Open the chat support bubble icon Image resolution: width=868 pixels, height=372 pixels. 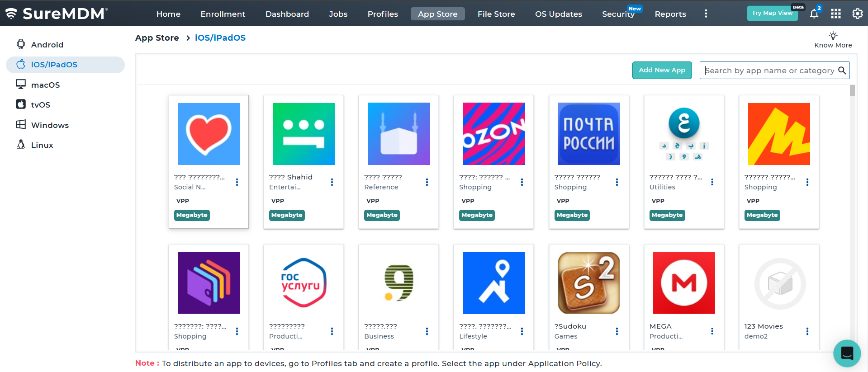tap(847, 353)
